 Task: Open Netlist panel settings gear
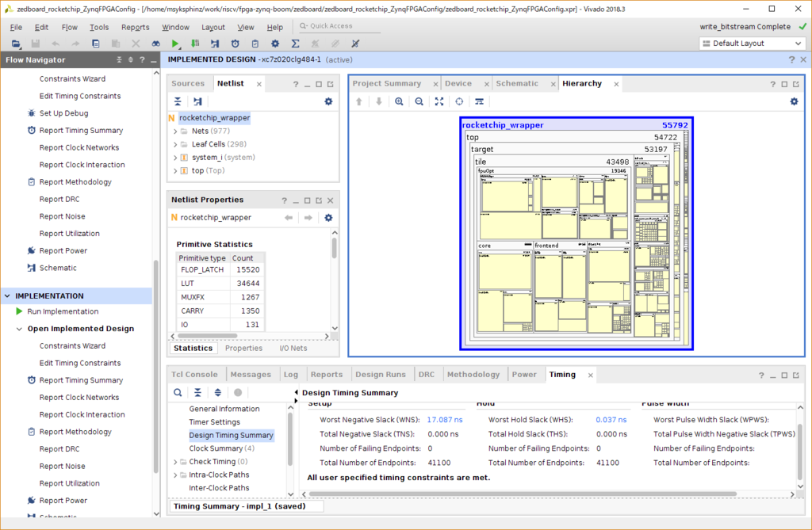click(328, 101)
